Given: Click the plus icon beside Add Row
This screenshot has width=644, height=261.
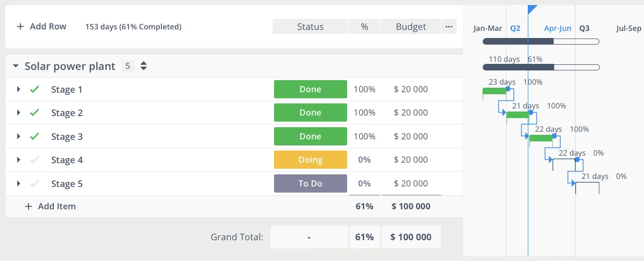Looking at the screenshot, I should 20,26.
